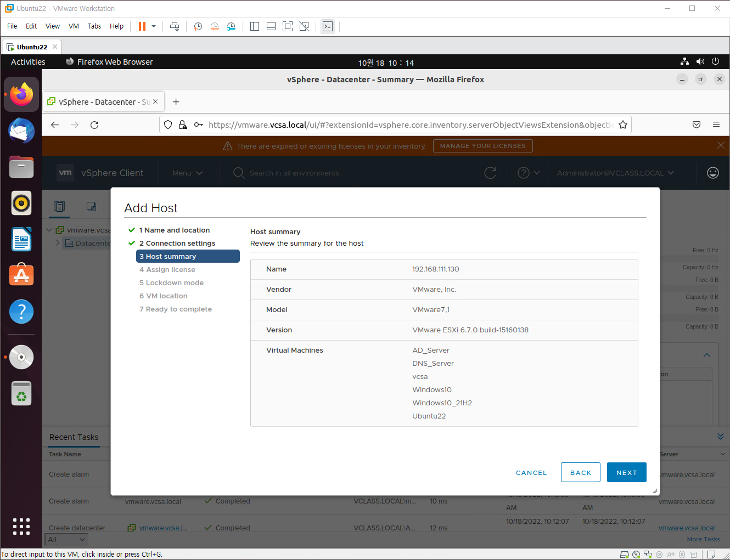The height and width of the screenshot is (560, 730).
Task: Open the VMware Help menu
Action: click(x=116, y=26)
